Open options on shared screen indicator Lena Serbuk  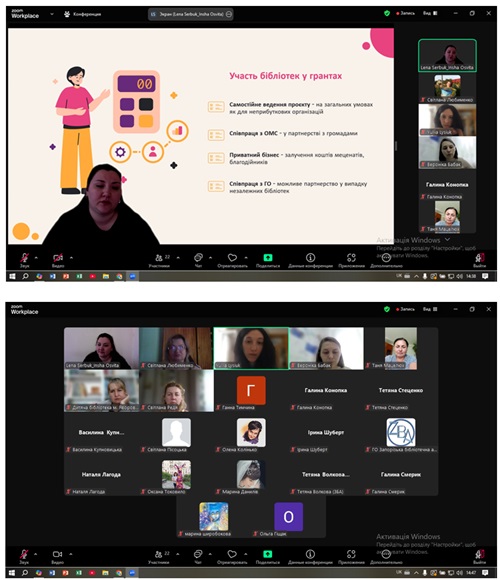(229, 14)
